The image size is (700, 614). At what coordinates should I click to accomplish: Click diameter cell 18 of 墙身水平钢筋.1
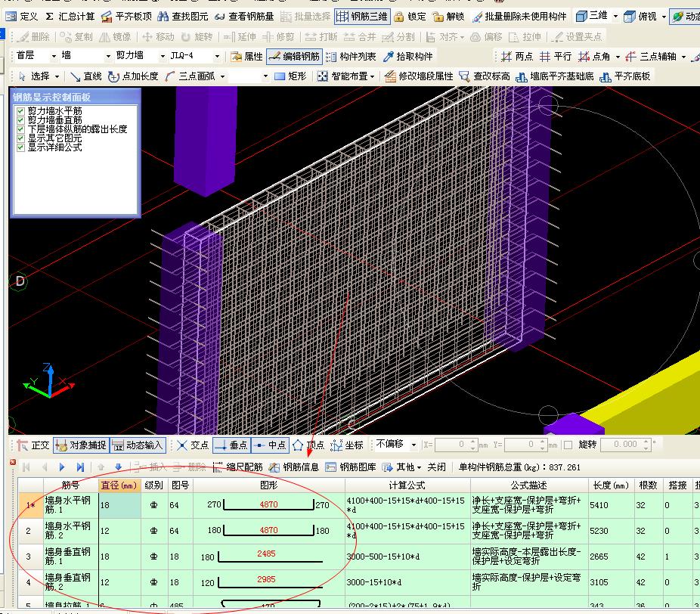(x=120, y=505)
